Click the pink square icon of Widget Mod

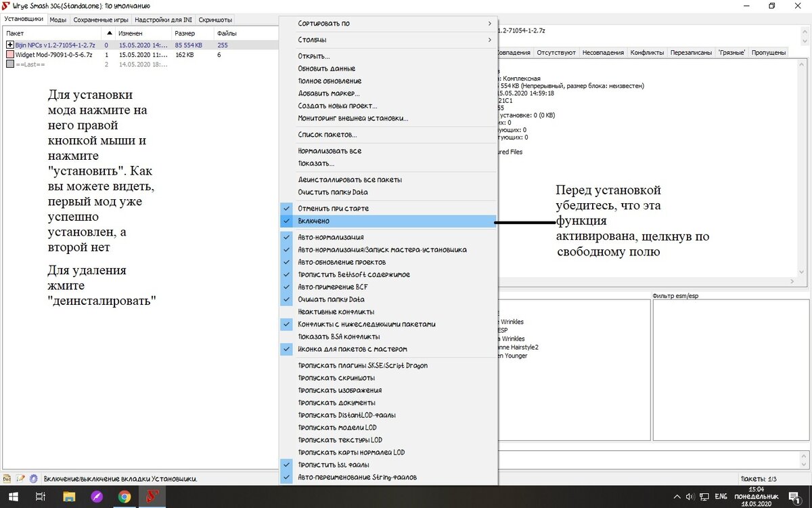10,54
